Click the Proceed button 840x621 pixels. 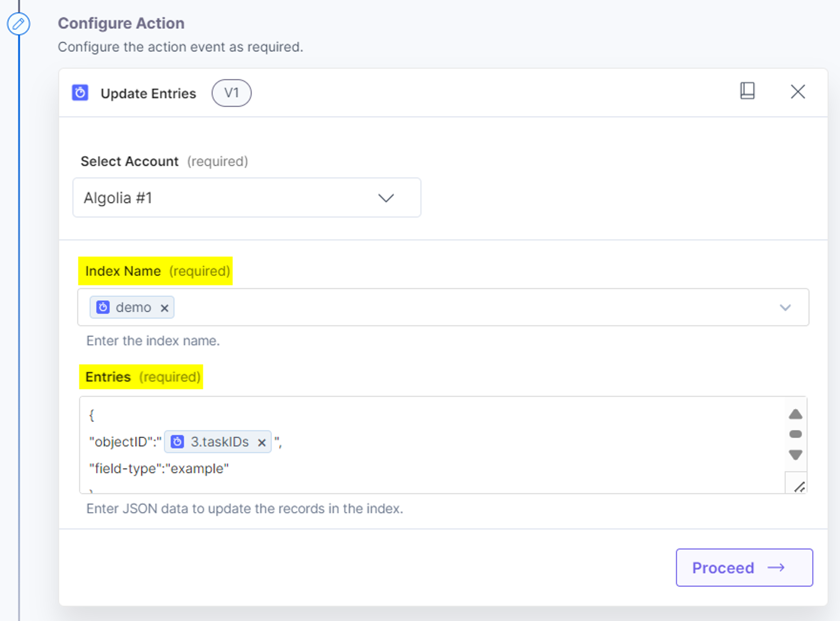(x=744, y=568)
